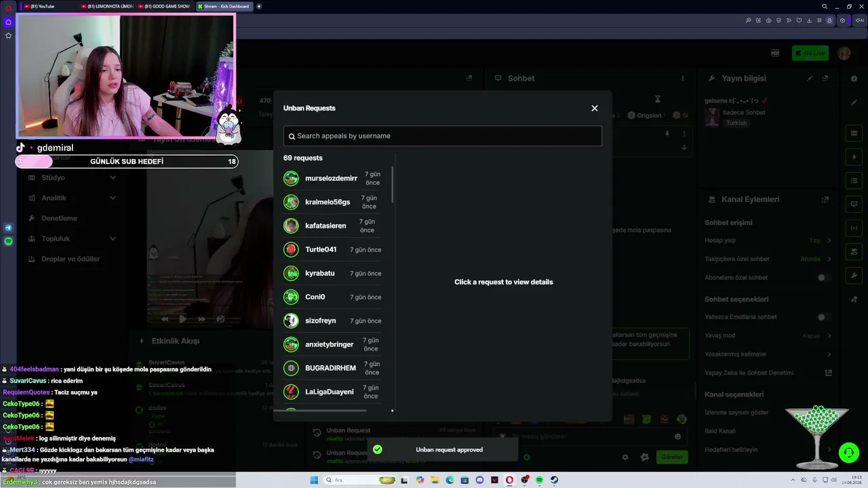
Task: Expand the Stüdyo sidebar section
Action: [x=72, y=178]
